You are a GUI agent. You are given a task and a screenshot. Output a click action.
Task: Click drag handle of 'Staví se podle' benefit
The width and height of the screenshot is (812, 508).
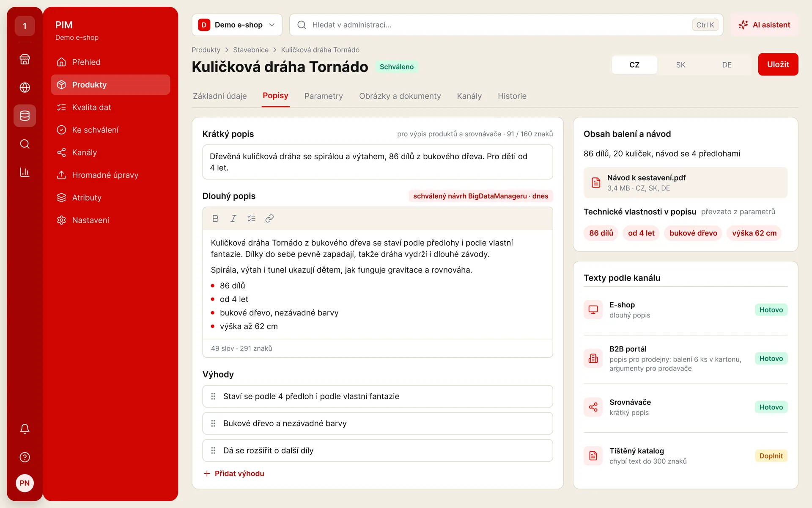213,396
